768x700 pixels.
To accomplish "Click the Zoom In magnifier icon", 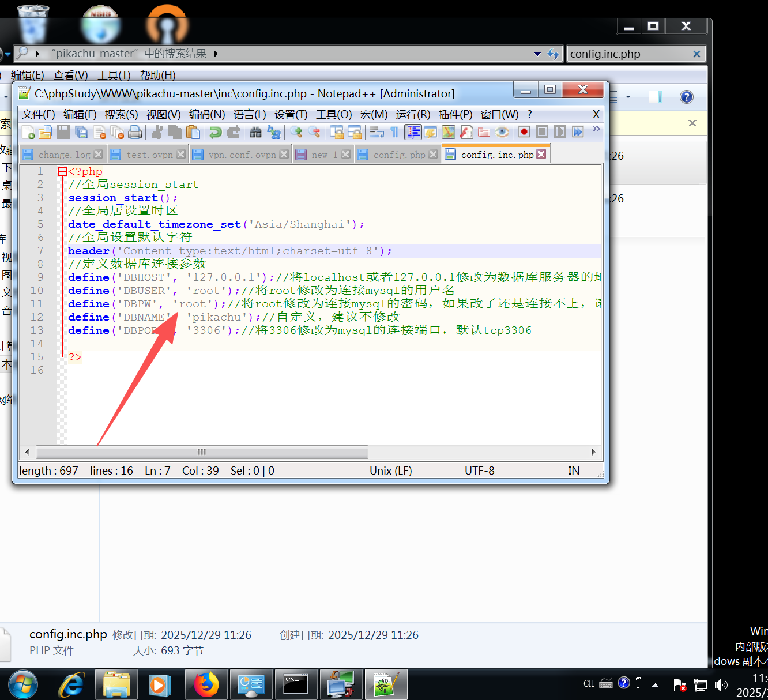I will tap(296, 132).
